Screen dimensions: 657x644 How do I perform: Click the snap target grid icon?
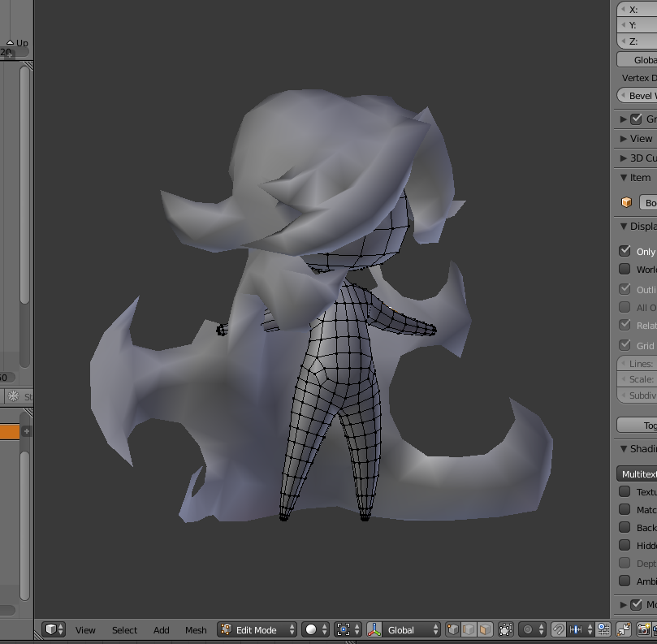603,629
